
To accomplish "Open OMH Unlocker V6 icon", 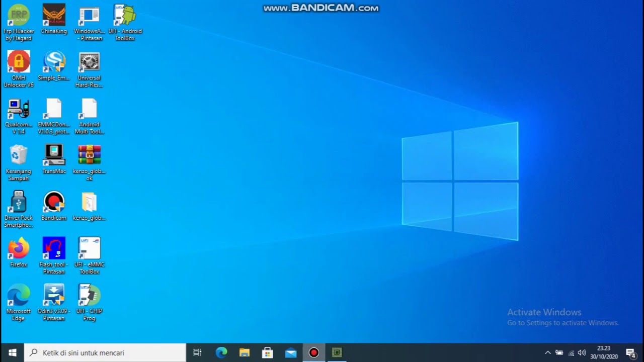I will (x=19, y=69).
